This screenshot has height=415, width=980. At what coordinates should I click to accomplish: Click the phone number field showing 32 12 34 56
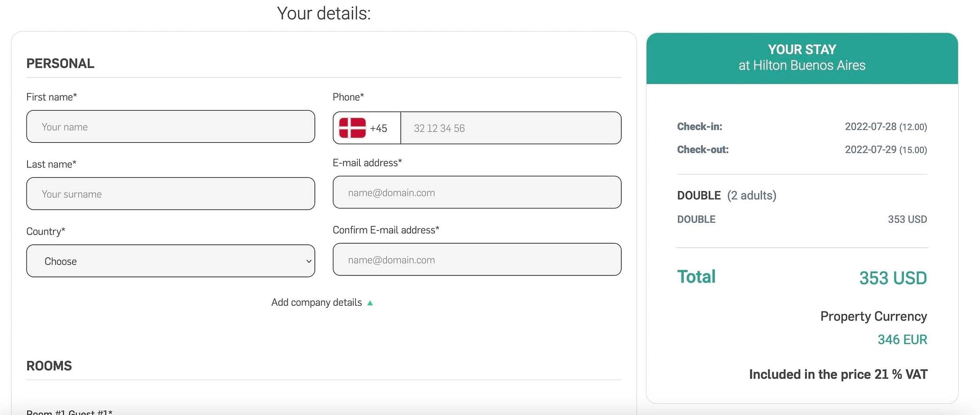[x=511, y=128]
